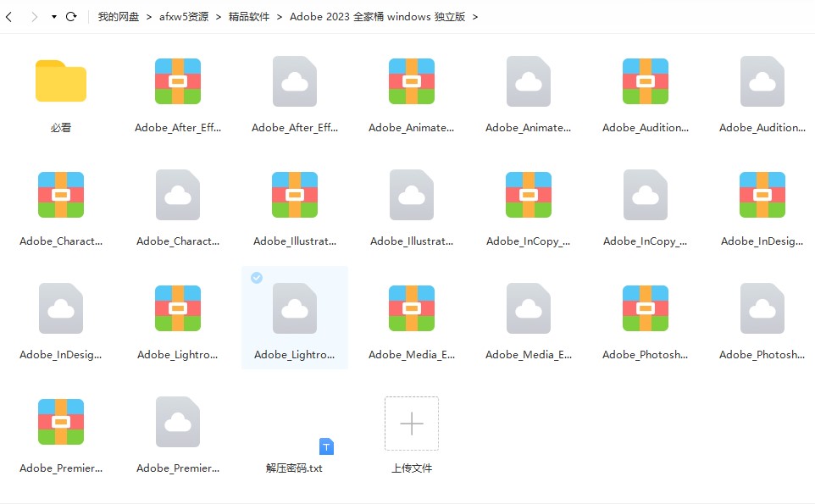
Task: Select Adobe_Animate archive with zip icon
Action: (x=412, y=81)
